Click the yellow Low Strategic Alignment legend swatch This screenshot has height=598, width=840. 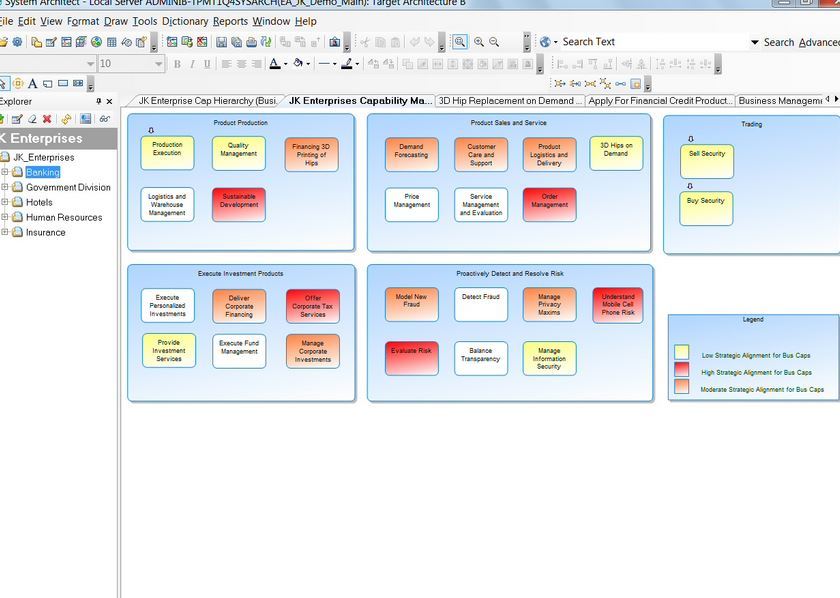681,353
